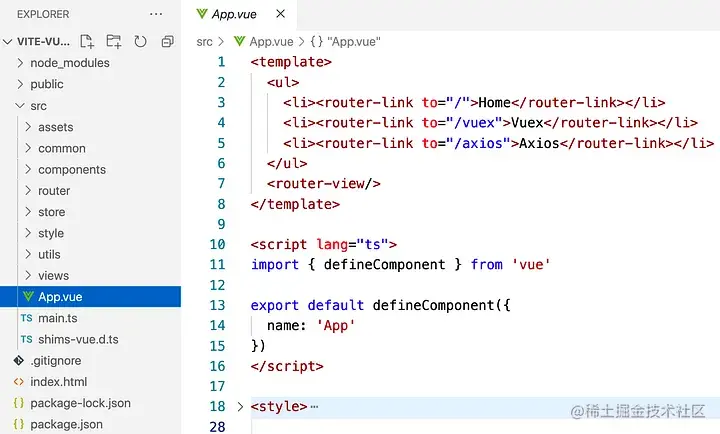The width and height of the screenshot is (720, 434).
Task: Collapse the src folder chevron
Action: pyautogui.click(x=20, y=106)
